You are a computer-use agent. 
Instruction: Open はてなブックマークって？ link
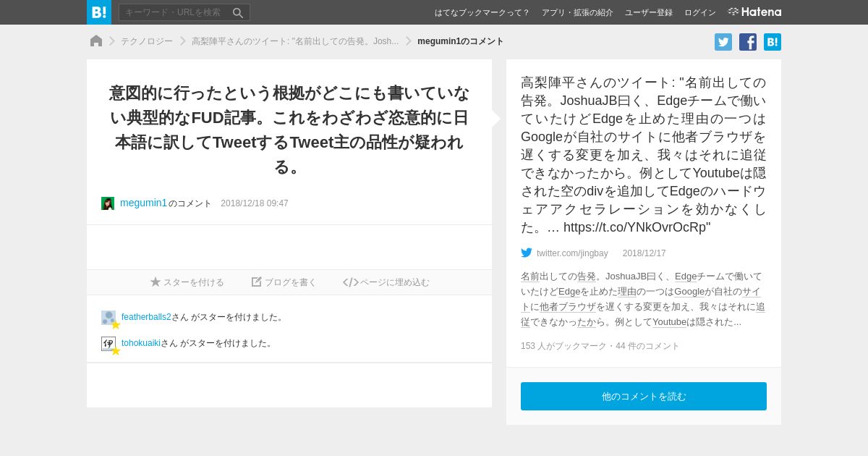pos(482,12)
